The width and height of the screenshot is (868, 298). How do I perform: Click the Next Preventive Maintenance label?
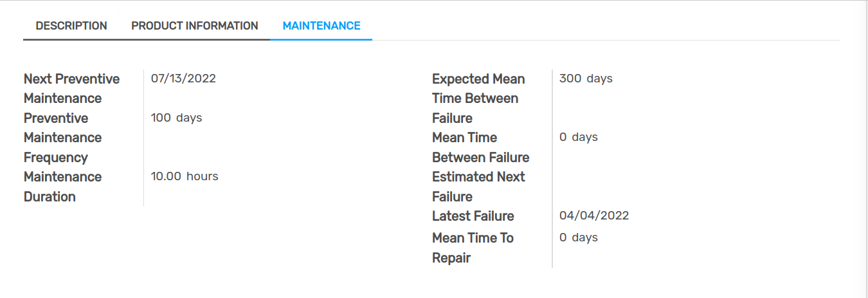tap(71, 88)
